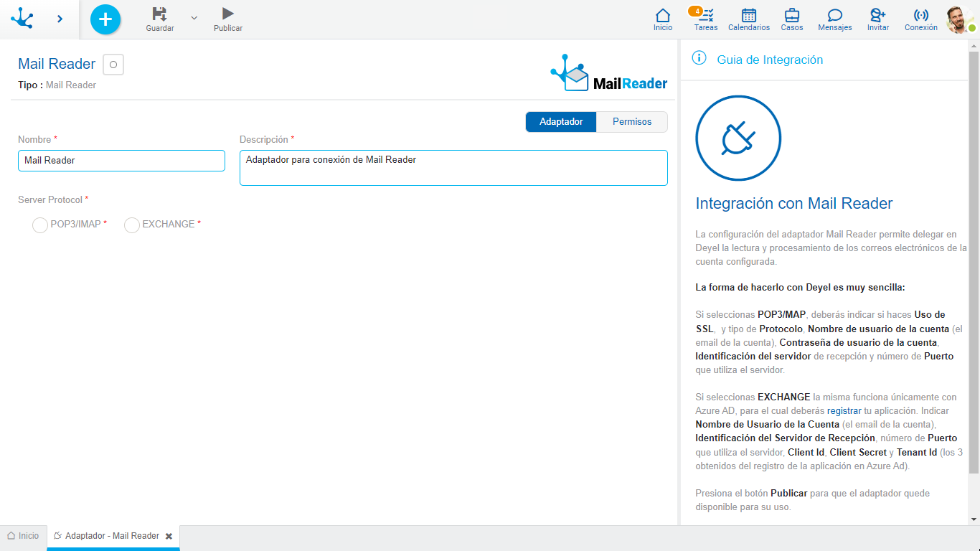This screenshot has height=551, width=980.
Task: Go to Inicio home icon in top bar
Action: click(x=663, y=19)
